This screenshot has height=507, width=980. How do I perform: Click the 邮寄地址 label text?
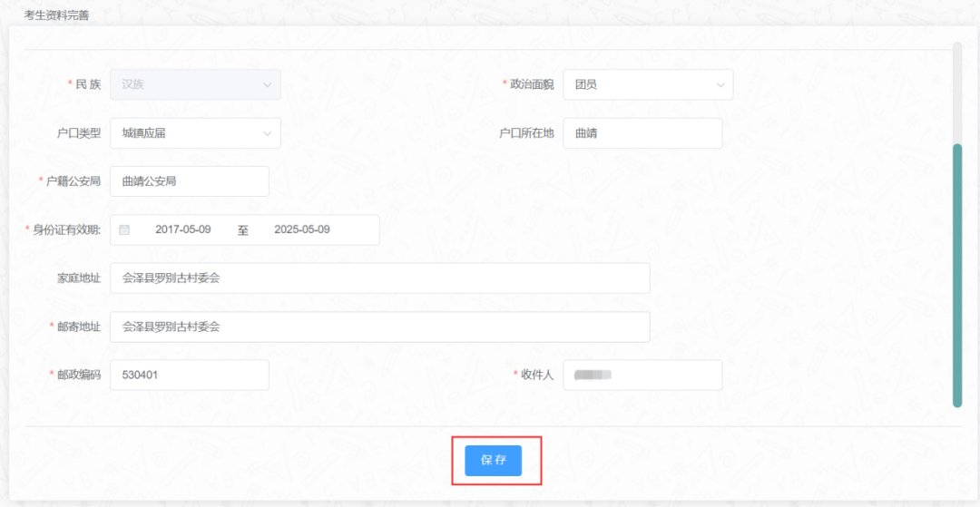point(78,327)
